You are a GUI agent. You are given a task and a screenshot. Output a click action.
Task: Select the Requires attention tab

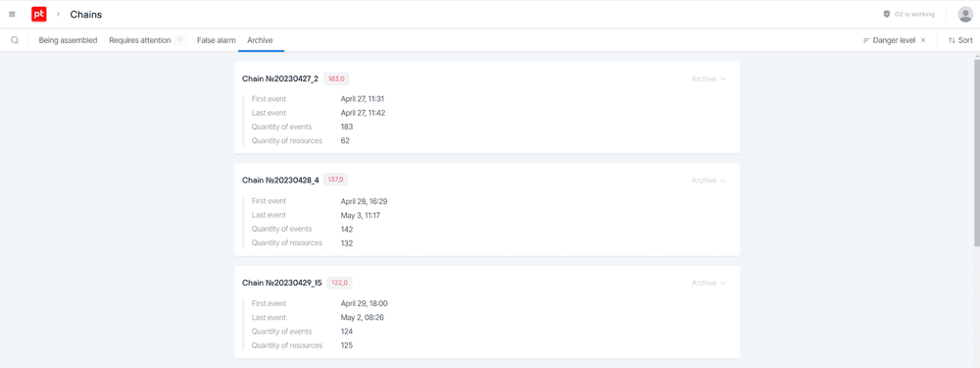coord(140,40)
